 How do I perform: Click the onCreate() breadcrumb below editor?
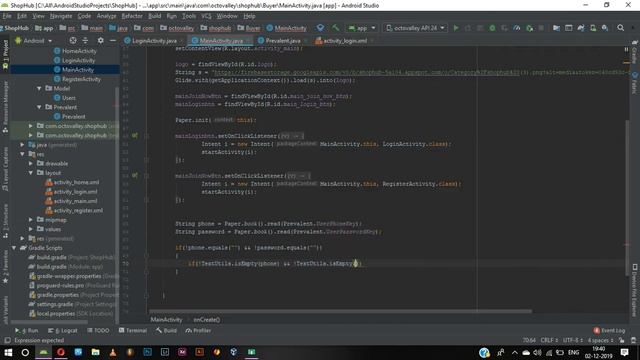[207, 320]
